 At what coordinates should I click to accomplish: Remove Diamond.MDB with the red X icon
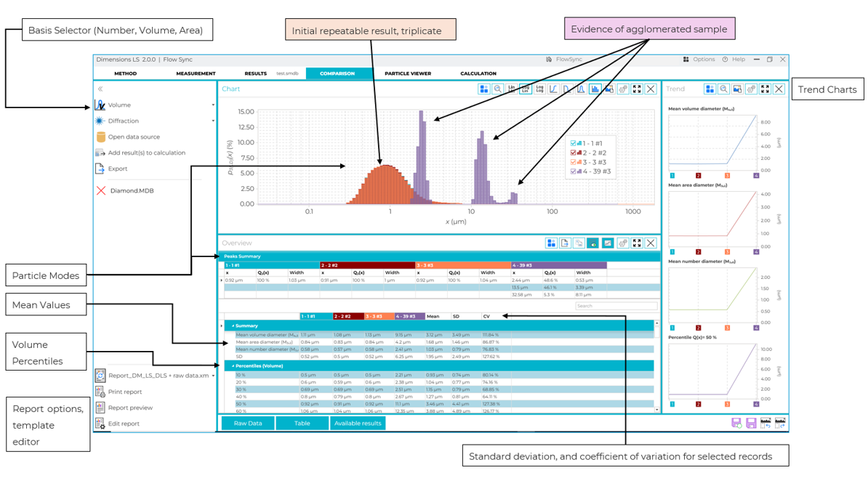point(101,191)
